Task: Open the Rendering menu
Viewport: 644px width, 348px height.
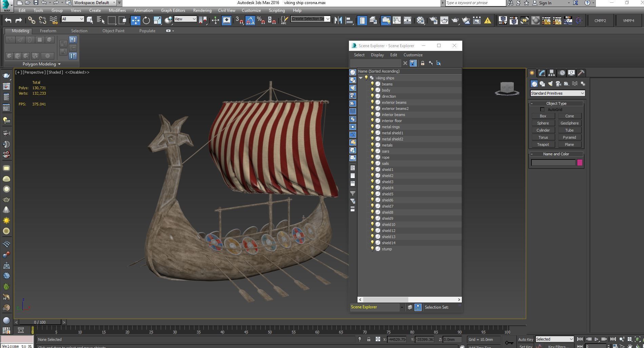Action: [x=202, y=11]
